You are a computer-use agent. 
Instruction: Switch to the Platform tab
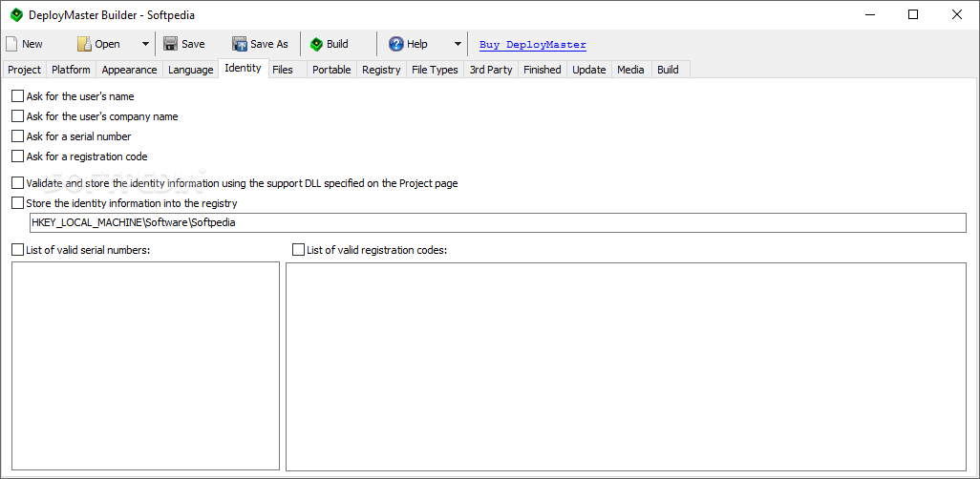[x=71, y=70]
